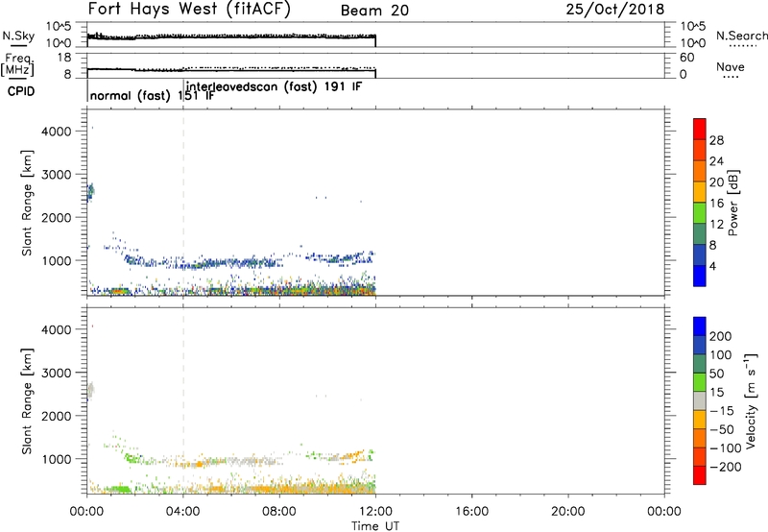The image size is (768, 532).
Task: Click the velocity panel's '4000' range tick
Action: (x=56, y=329)
